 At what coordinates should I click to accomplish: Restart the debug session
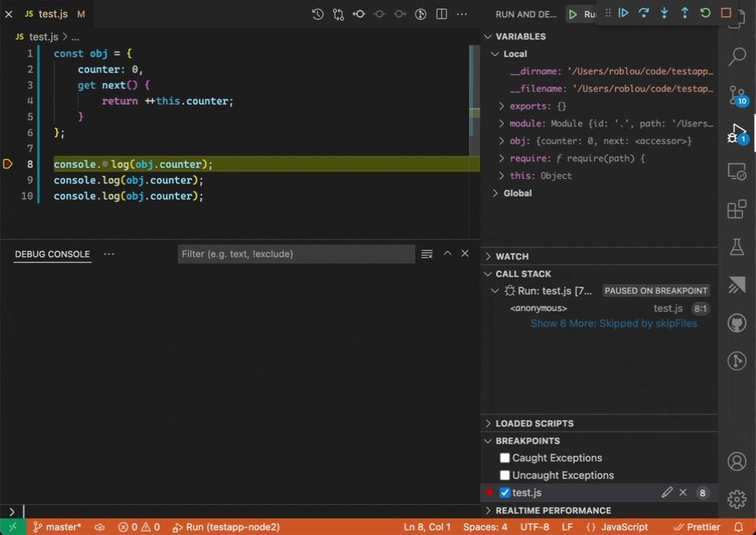(705, 13)
